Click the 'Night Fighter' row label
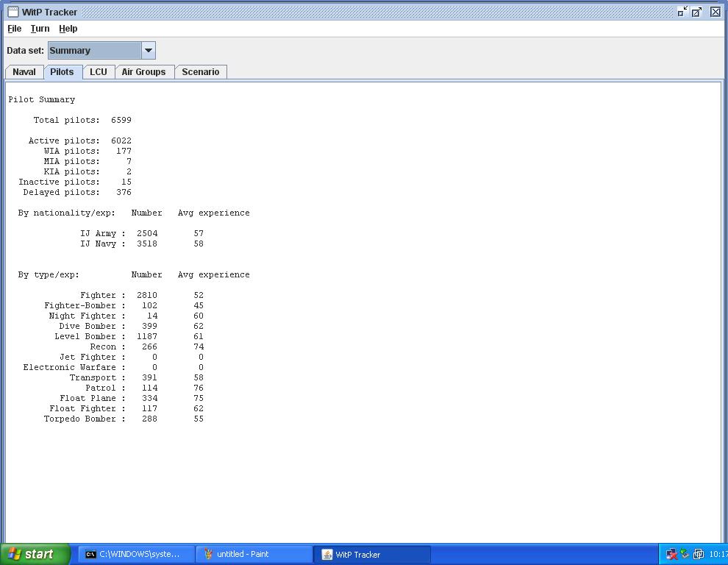728x565 pixels. (x=82, y=316)
